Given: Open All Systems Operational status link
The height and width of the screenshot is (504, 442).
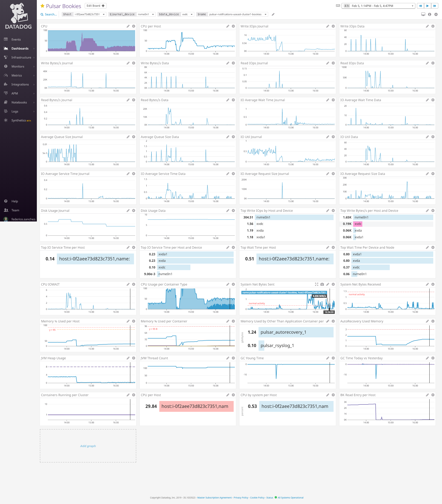Looking at the screenshot, I should (x=291, y=498).
